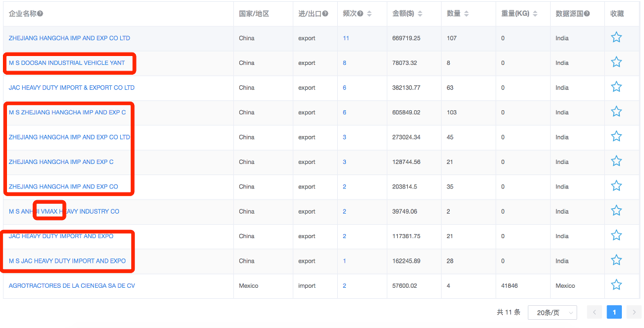
Task: Show help icon next to 频次
Action: pos(360,13)
